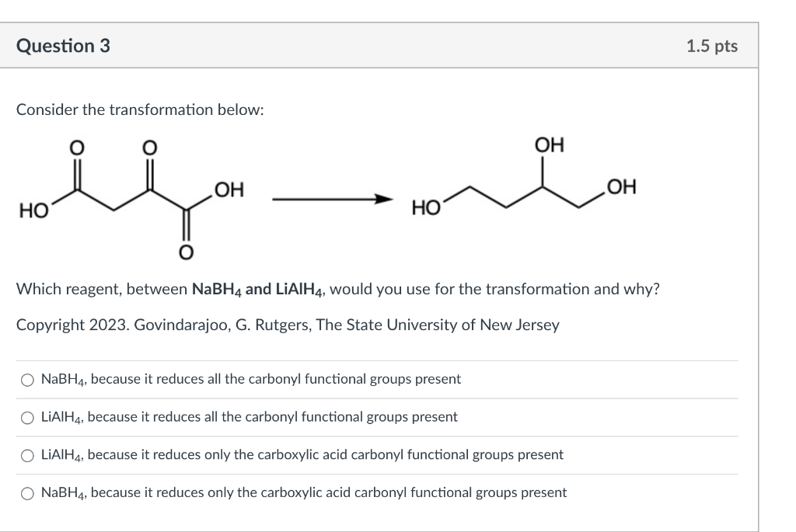The image size is (796, 532).
Task: Click the top OH group on the product
Action: [550, 146]
